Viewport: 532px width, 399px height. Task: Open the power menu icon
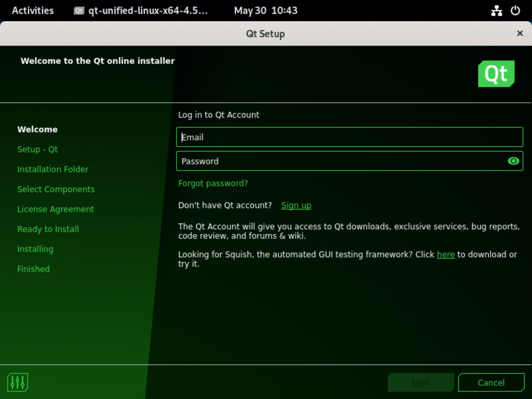515,11
